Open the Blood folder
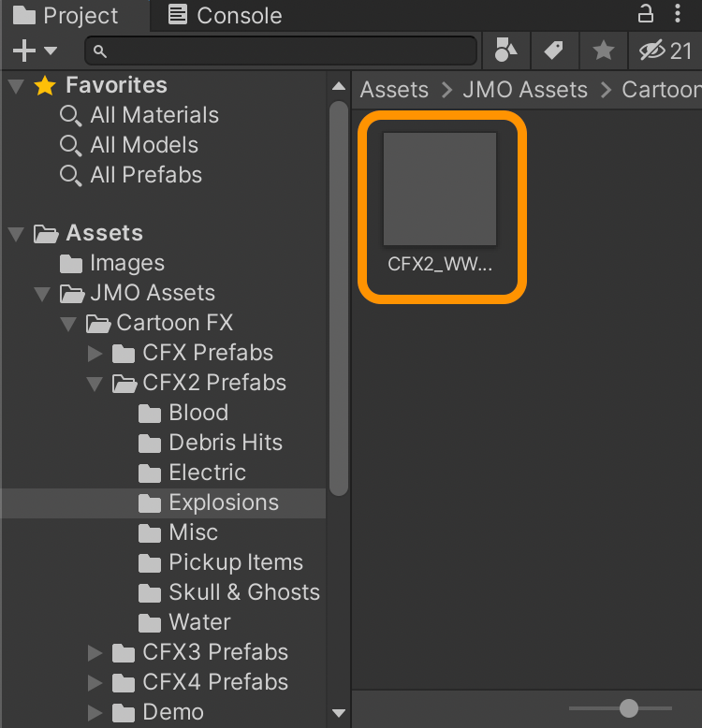 coord(183,414)
